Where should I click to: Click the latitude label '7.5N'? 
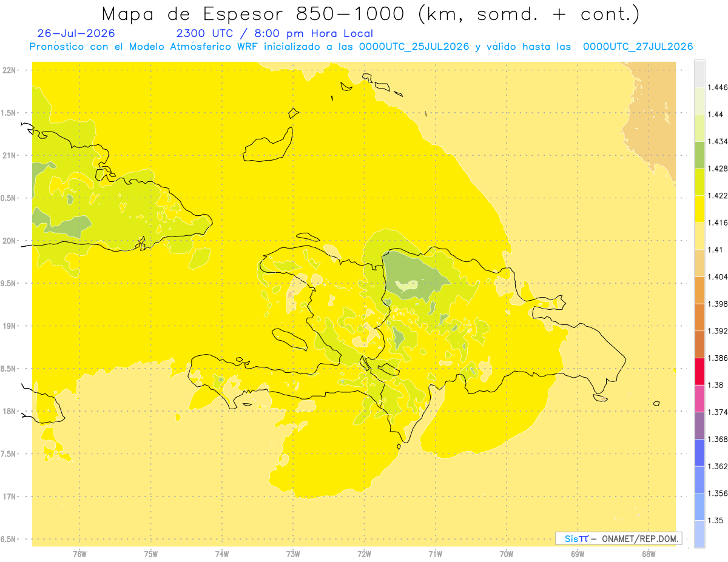click(x=9, y=454)
